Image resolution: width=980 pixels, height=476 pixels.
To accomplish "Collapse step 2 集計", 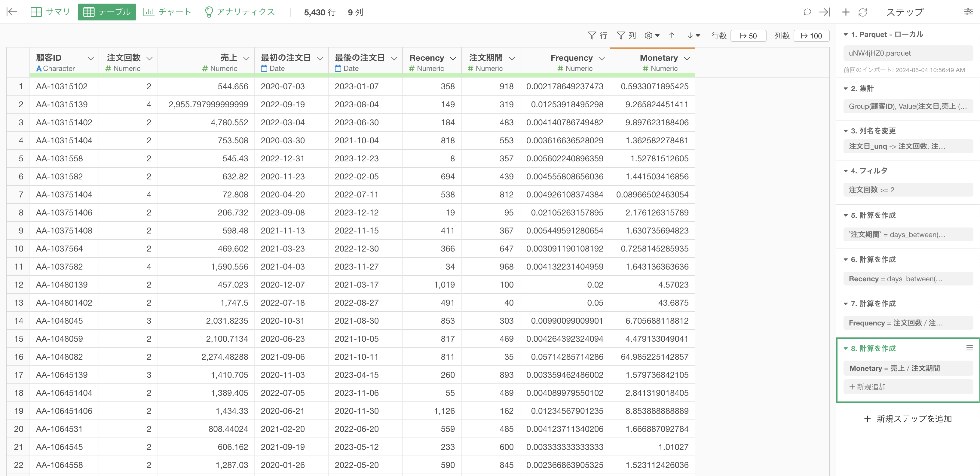I will [x=846, y=89].
